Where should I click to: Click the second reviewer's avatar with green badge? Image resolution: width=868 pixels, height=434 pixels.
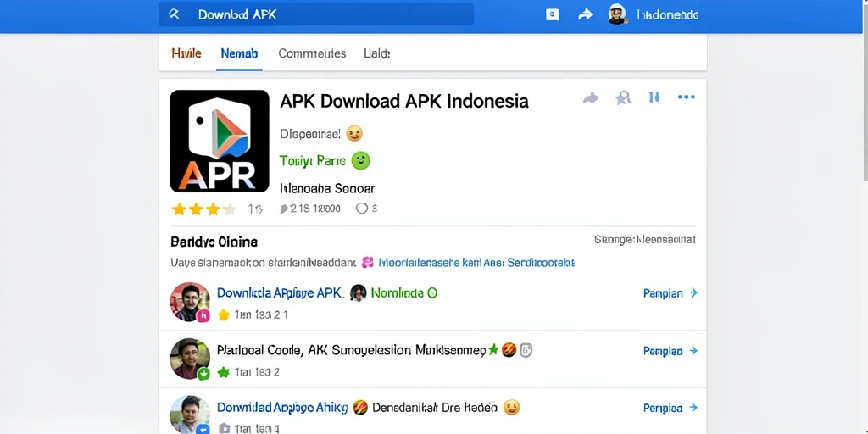[x=190, y=359]
